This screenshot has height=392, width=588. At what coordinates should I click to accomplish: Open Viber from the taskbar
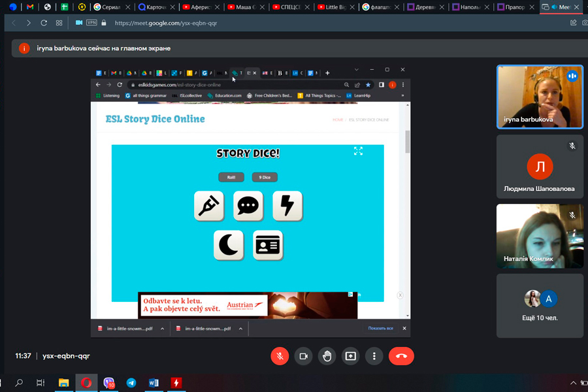[x=109, y=383]
